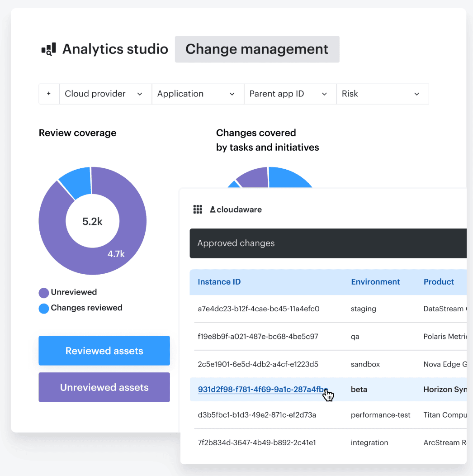Select the Change management tab
Image resolution: width=473 pixels, height=476 pixels.
point(257,49)
